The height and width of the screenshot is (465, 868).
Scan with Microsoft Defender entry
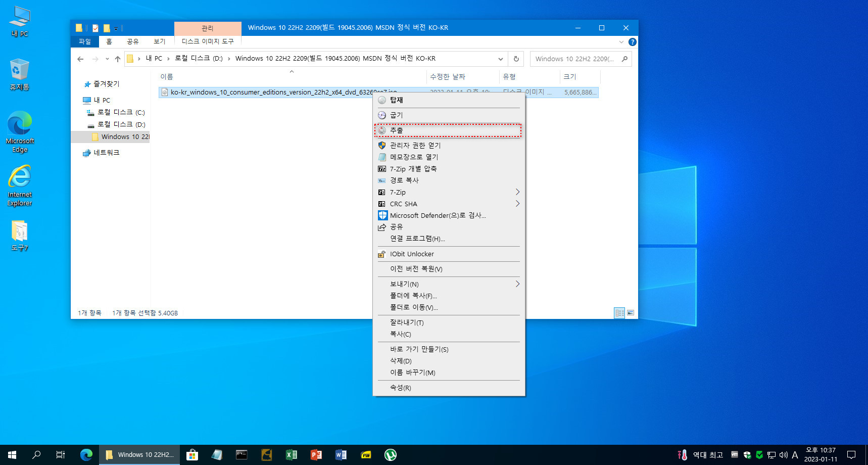tap(449, 215)
